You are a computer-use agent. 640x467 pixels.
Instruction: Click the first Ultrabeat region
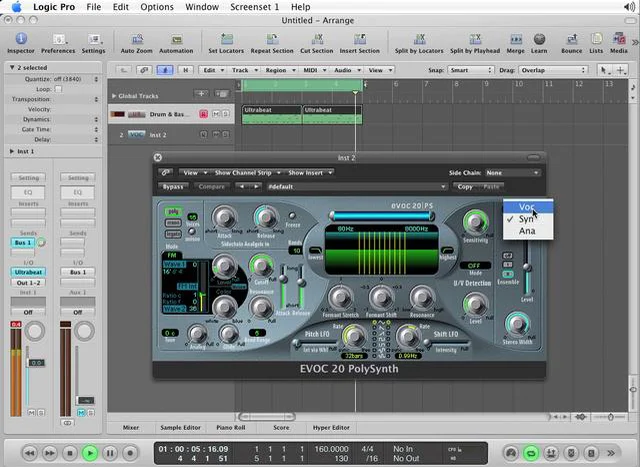[x=272, y=114]
